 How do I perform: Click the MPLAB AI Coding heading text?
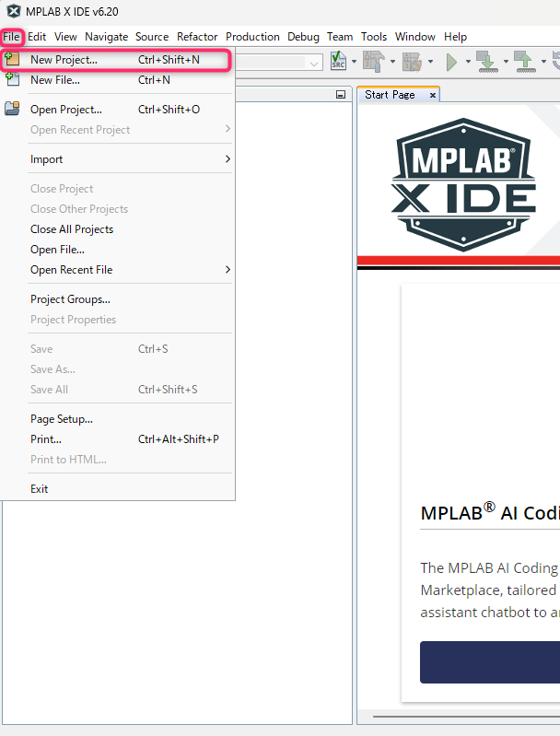(490, 512)
